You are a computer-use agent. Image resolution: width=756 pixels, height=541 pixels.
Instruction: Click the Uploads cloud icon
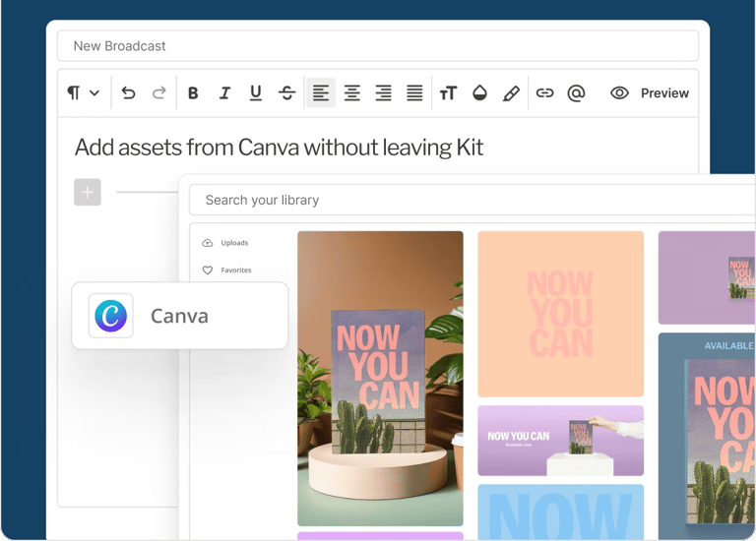click(208, 243)
